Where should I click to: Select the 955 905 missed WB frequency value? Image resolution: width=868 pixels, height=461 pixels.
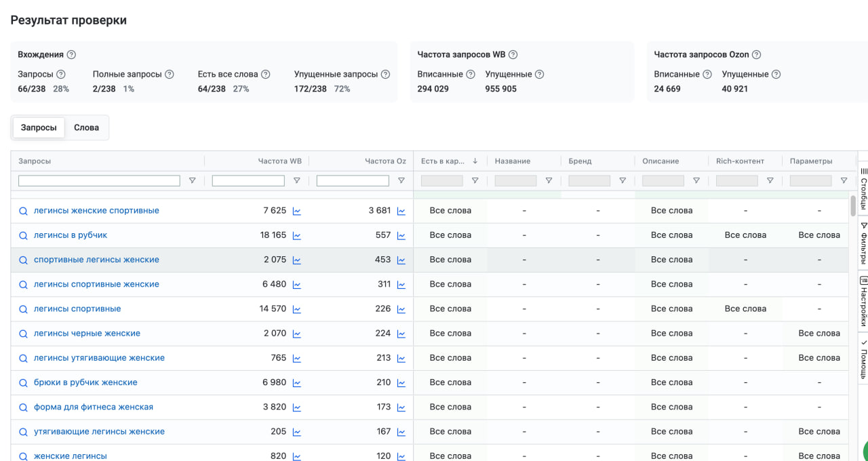click(501, 89)
